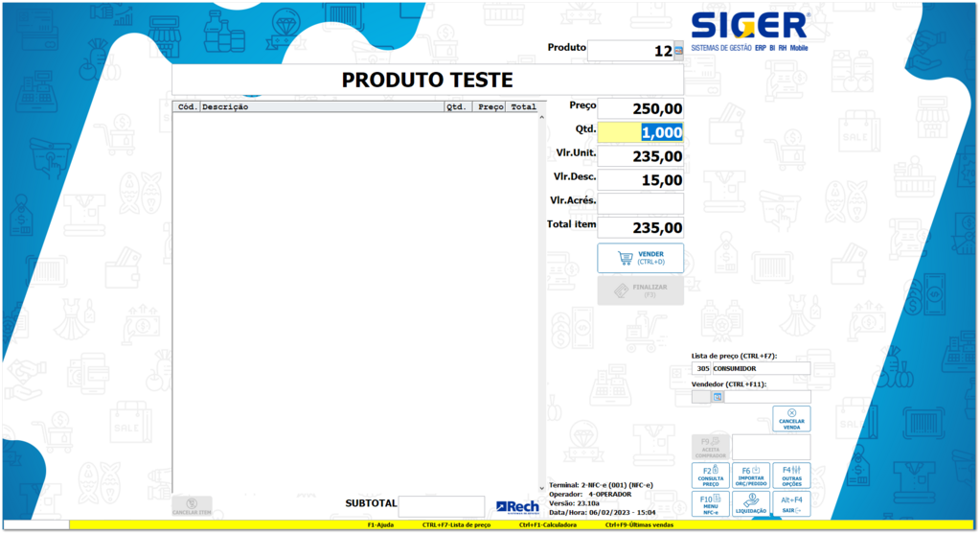The height and width of the screenshot is (534, 980).
Task: Click Vlr.Desc. field showing 15,00
Action: tap(641, 180)
